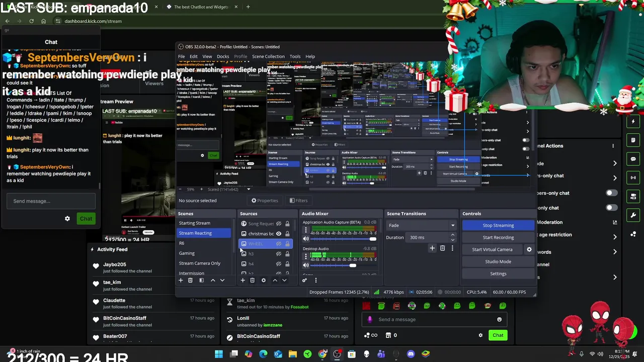Move source down with down arrow in Sources panel
The width and height of the screenshot is (644, 362).
284,280
